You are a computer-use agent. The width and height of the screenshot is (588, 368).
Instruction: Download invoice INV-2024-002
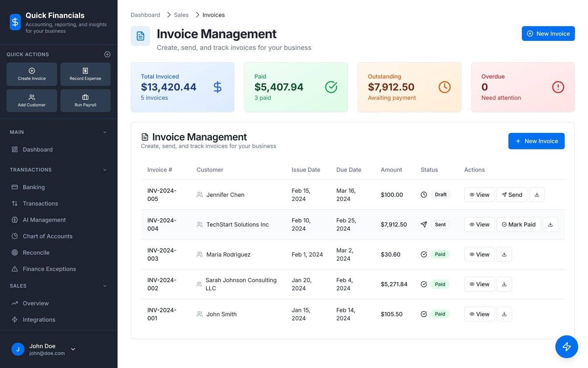tap(504, 284)
